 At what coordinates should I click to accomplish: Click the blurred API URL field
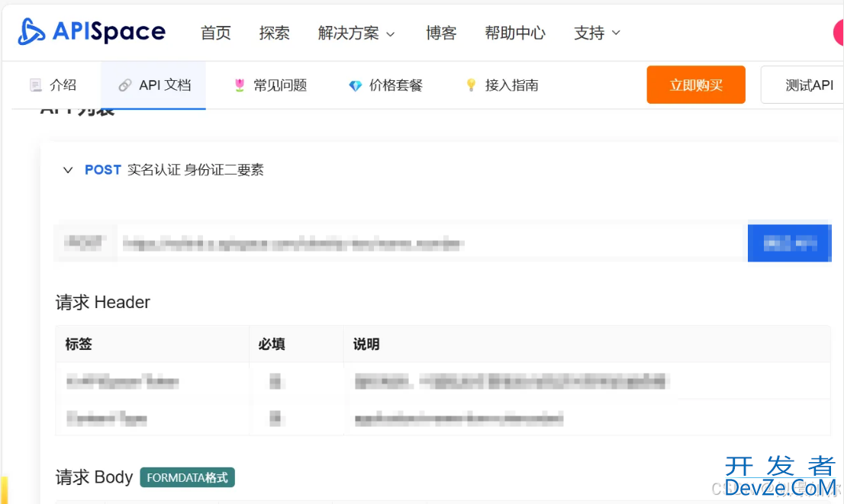(x=430, y=243)
